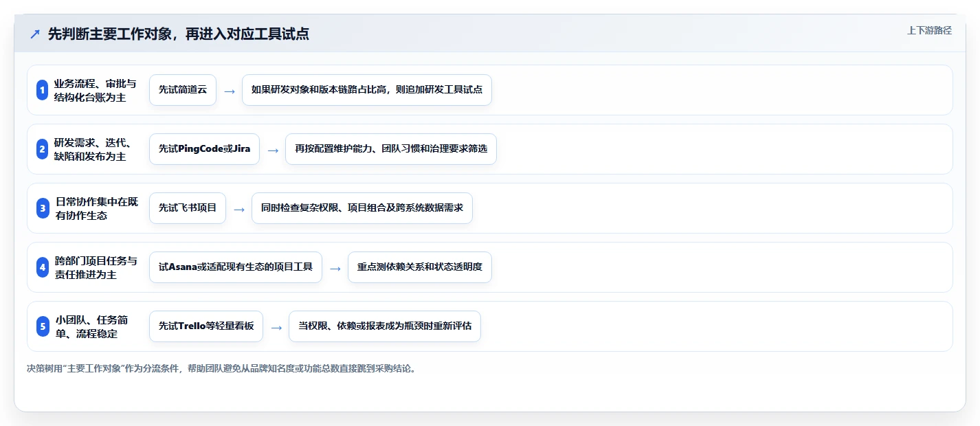Click the 上下游路径 label
Screen dimensions: 980x426
929,30
